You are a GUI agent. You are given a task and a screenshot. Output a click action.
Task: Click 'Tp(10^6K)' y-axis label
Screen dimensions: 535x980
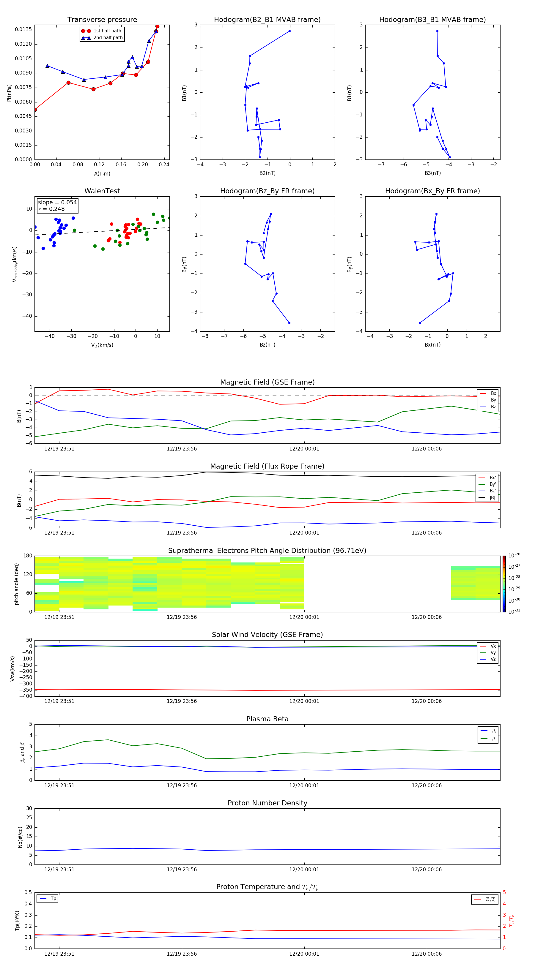(x=17, y=921)
